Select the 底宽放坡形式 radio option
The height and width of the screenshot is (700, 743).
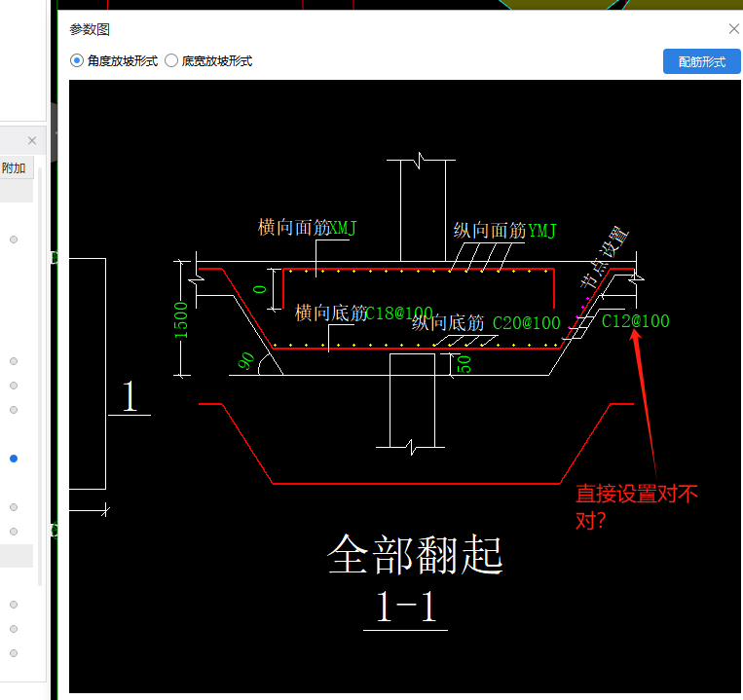coord(171,61)
